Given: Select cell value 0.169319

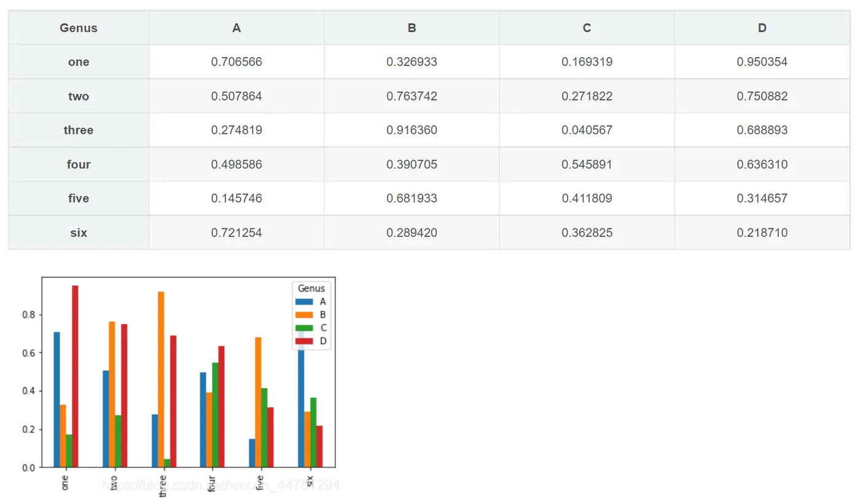Looking at the screenshot, I should pos(587,62).
